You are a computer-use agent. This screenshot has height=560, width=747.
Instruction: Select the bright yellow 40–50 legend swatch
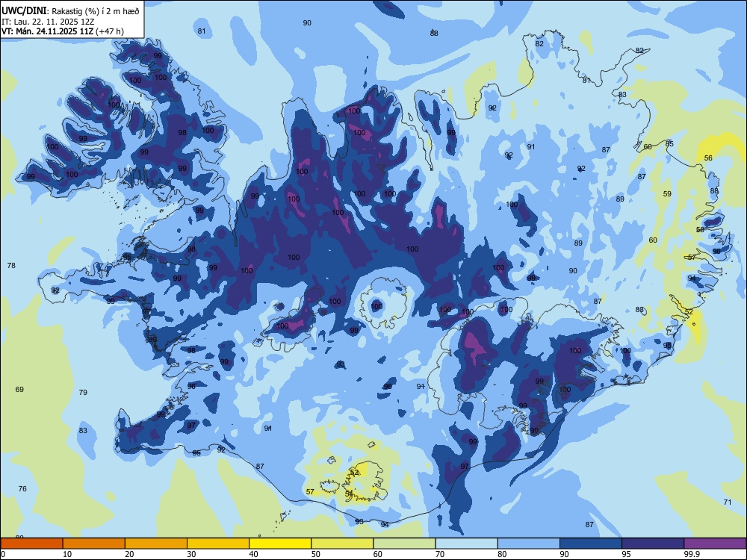click(280, 544)
